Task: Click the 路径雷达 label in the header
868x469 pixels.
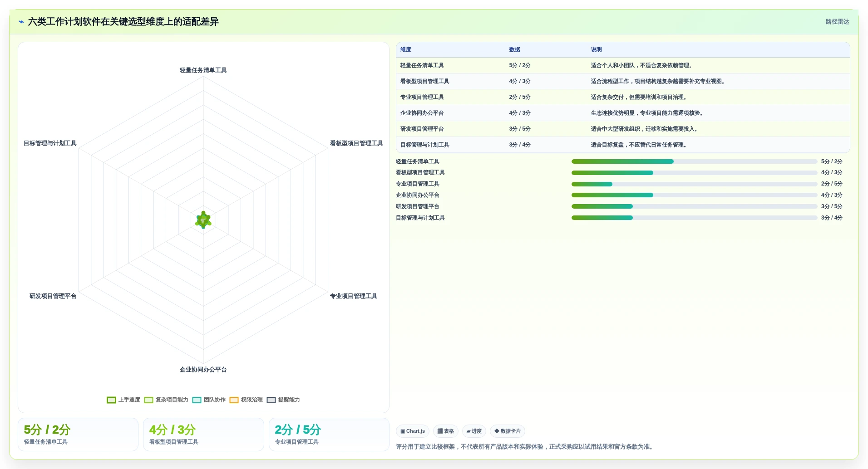Action: click(837, 22)
